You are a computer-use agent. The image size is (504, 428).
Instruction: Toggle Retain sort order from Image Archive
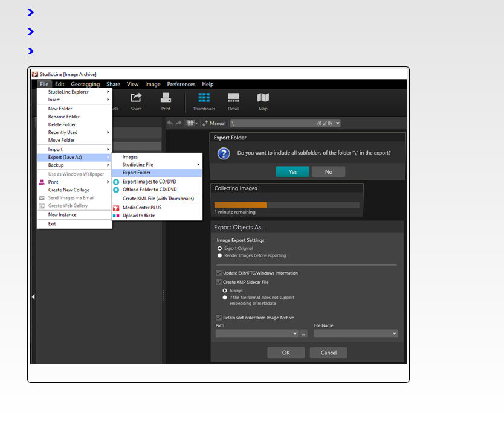219,318
